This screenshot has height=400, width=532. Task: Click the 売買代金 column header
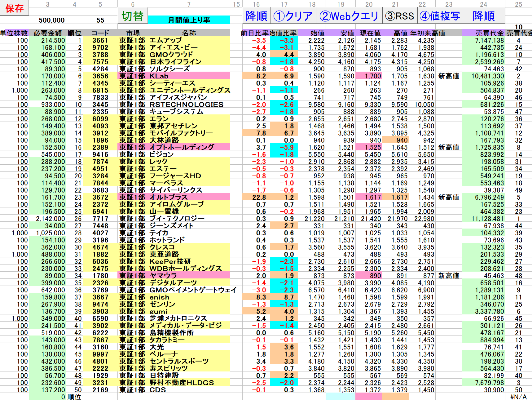pos(484,33)
